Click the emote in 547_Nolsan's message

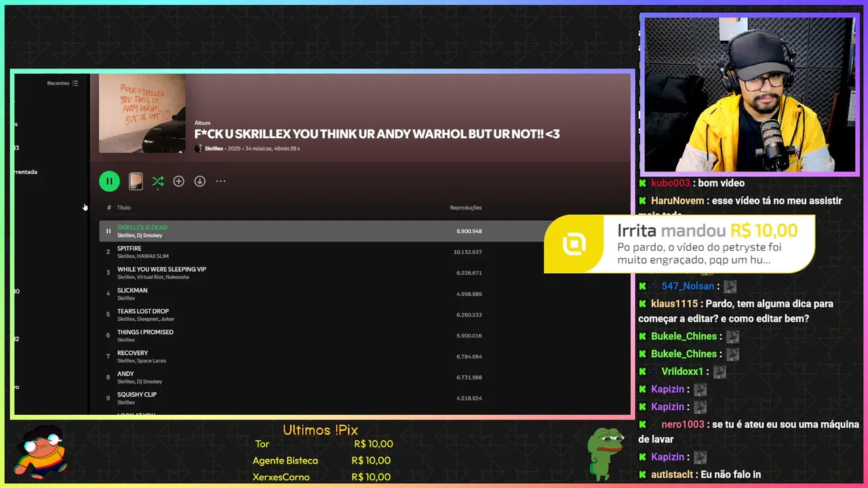730,287
